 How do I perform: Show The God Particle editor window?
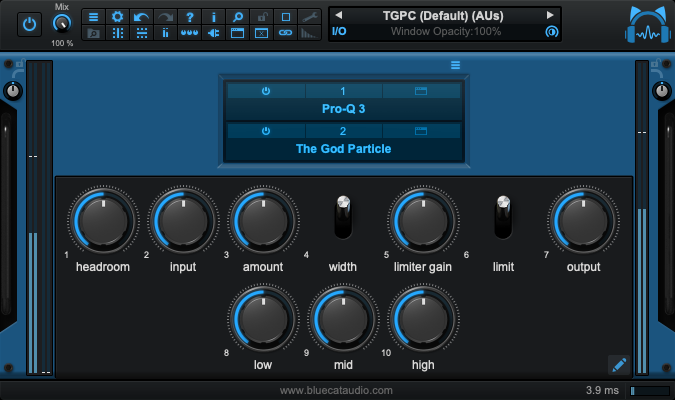pyautogui.click(x=421, y=131)
